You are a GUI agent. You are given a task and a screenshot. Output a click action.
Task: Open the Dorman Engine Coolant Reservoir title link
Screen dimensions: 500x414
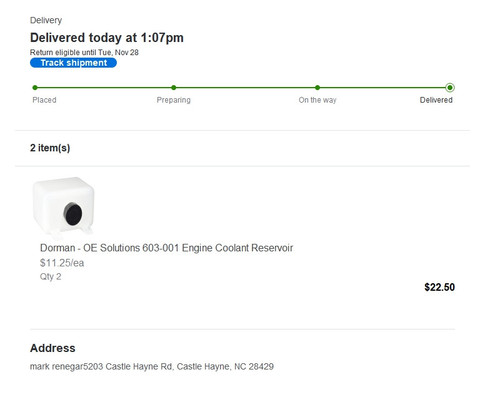pyautogui.click(x=166, y=248)
